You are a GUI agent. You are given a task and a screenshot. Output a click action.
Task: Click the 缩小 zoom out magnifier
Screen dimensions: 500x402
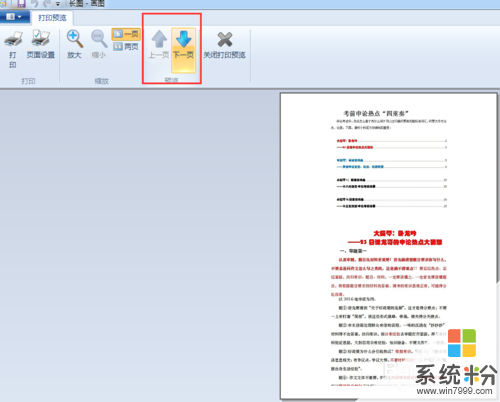click(99, 44)
